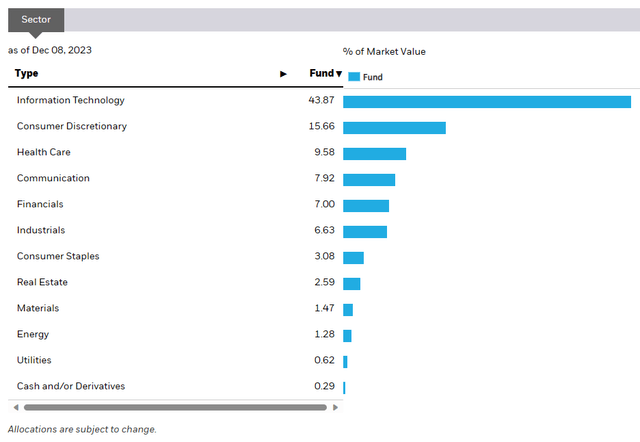The width and height of the screenshot is (640, 442).
Task: Click the 9.58 fund value
Action: [324, 152]
